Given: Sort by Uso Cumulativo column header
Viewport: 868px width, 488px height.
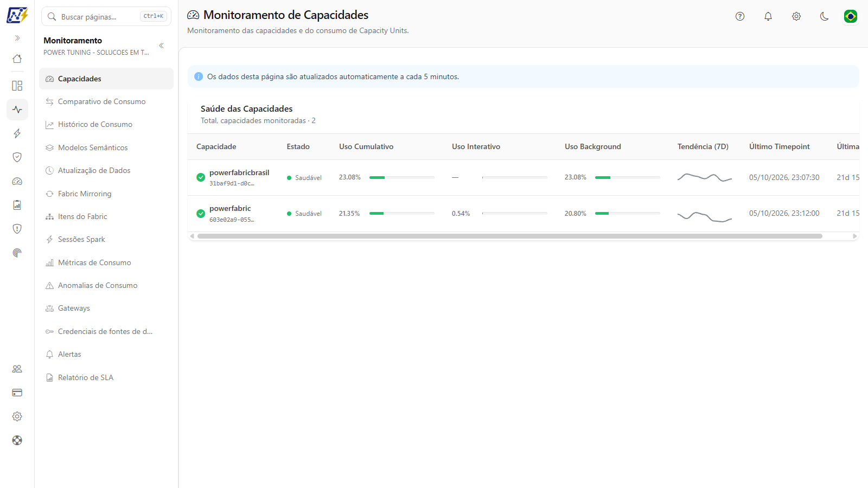Looking at the screenshot, I should coord(366,146).
